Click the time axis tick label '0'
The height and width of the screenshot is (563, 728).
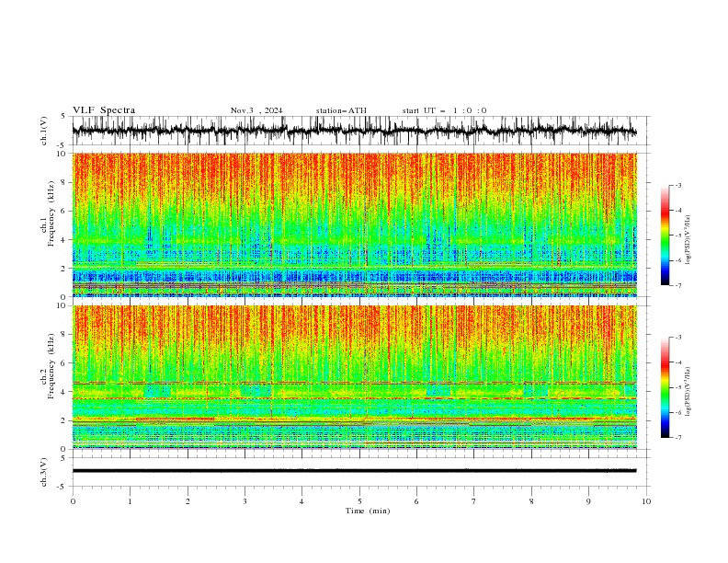[x=73, y=501]
